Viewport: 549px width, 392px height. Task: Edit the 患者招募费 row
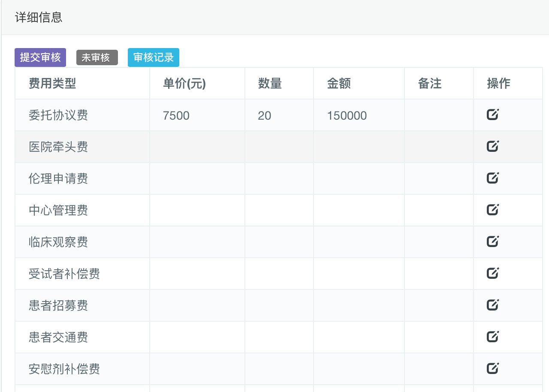[x=493, y=305]
